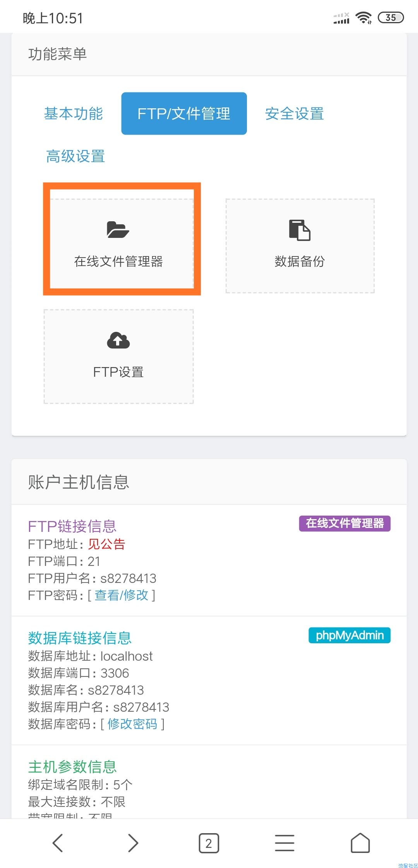The image size is (418, 868).
Task: Click the phpMyAdmin button
Action: 349,635
